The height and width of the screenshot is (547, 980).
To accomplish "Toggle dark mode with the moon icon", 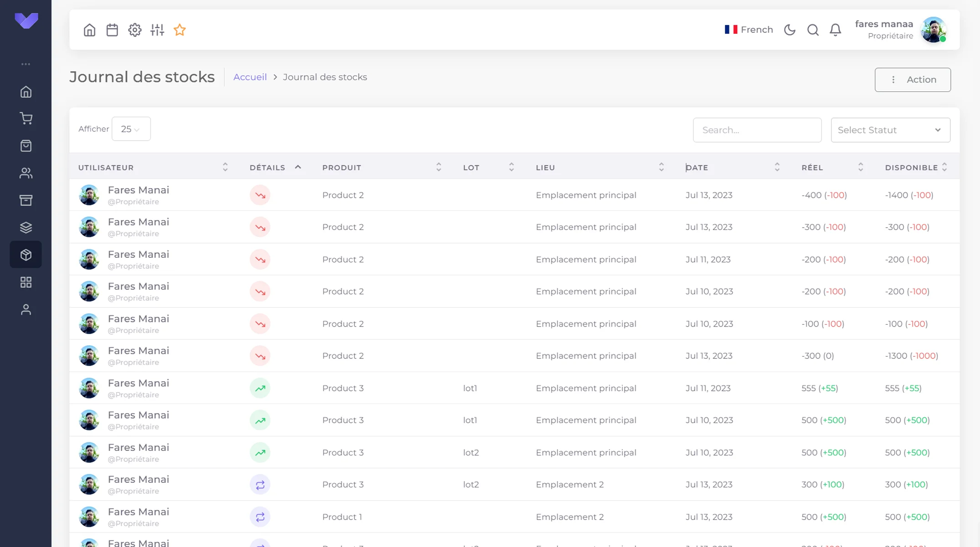I will (790, 29).
